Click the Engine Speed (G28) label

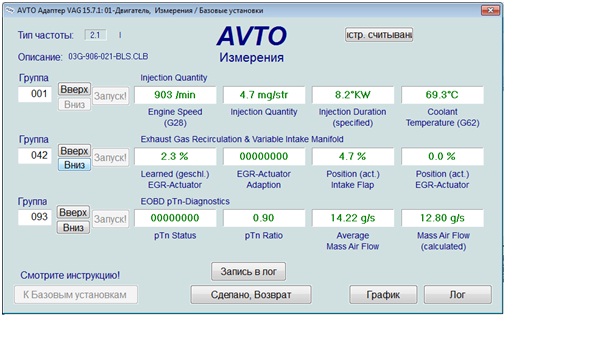175,117
